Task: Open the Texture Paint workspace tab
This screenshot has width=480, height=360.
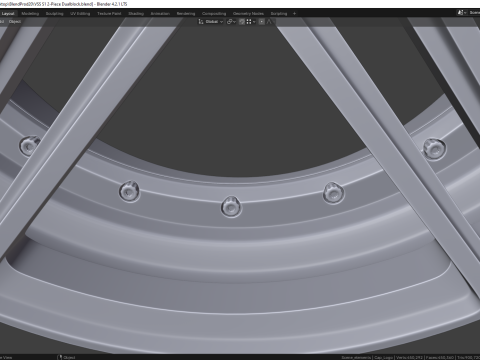Action: pyautogui.click(x=109, y=14)
